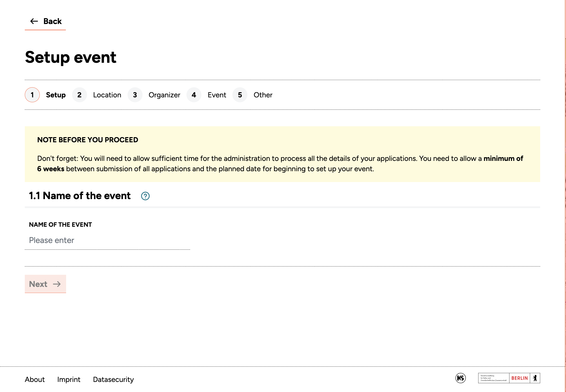Open the Event step label
Viewport: 566px width, 392px height.
point(217,95)
